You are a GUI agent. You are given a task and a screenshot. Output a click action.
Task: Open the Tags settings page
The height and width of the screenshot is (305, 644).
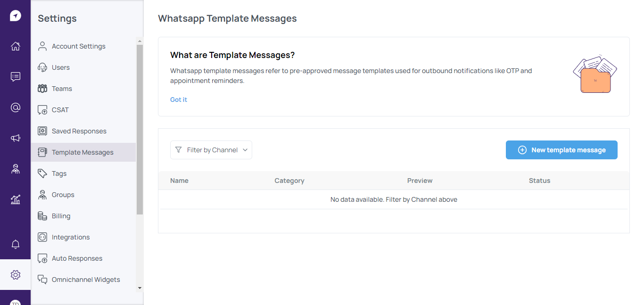click(59, 173)
